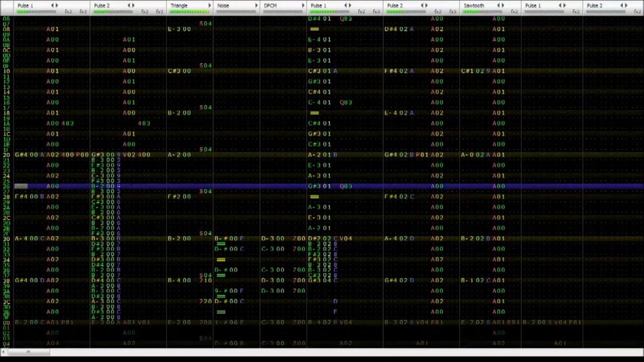This screenshot has height=362, width=644.
Task: Mute the Triangle channel header
Action: pyautogui.click(x=179, y=6)
